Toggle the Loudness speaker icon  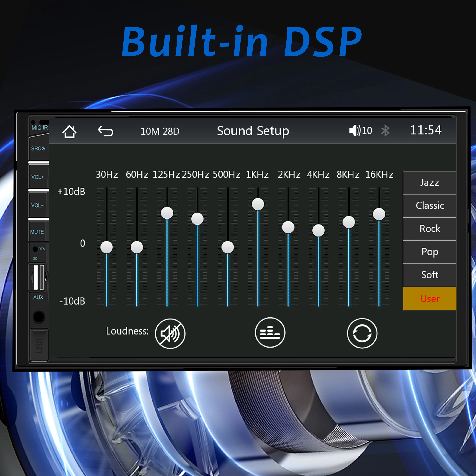[x=170, y=334]
